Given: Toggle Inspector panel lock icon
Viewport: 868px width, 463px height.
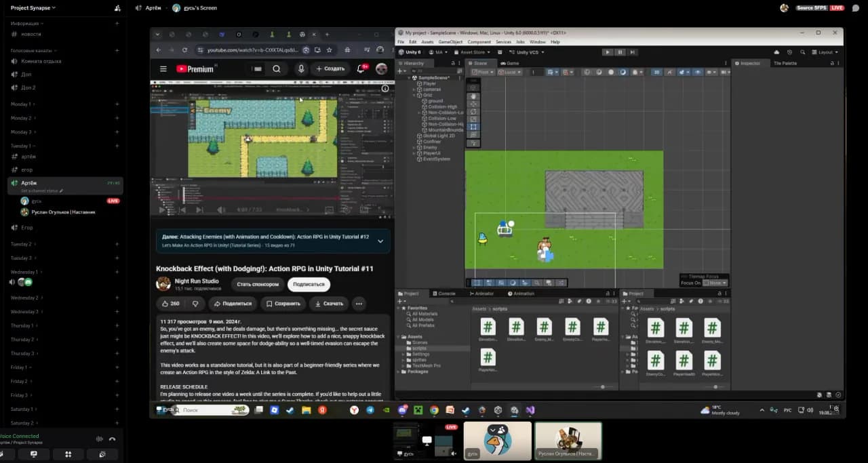Looking at the screenshot, I should (x=831, y=63).
